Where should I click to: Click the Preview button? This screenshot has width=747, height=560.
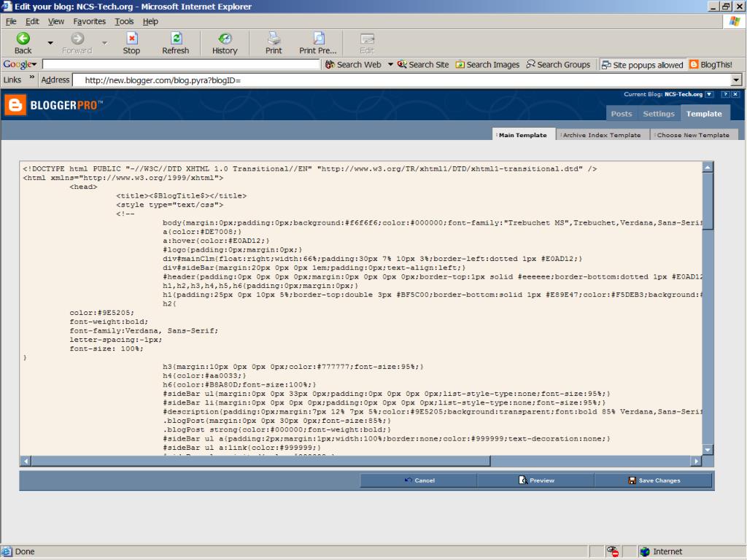point(536,481)
